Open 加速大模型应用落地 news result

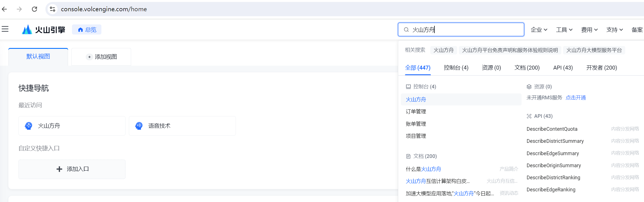pyautogui.click(x=450, y=194)
